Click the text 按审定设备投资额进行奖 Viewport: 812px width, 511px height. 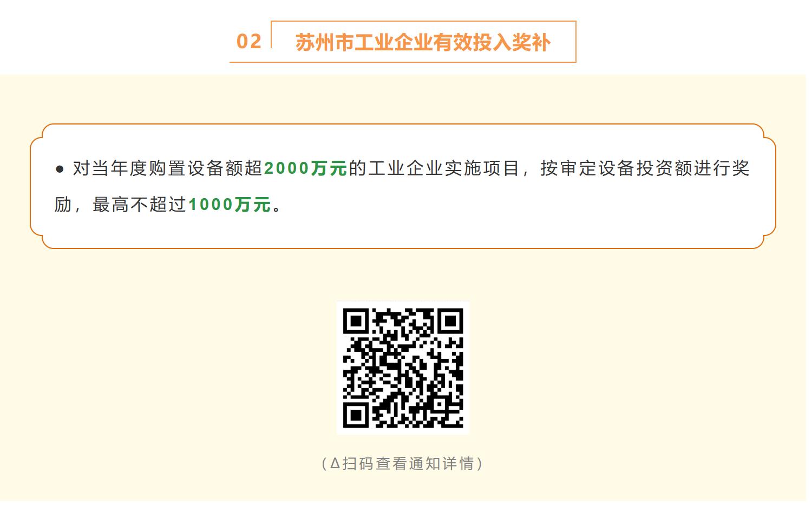645,168
